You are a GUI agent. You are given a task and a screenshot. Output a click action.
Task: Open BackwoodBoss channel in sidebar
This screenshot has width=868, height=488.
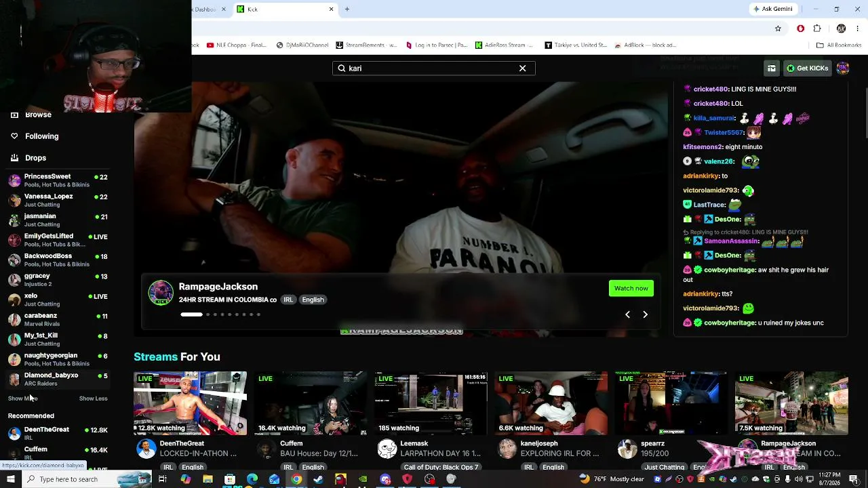tap(57, 260)
